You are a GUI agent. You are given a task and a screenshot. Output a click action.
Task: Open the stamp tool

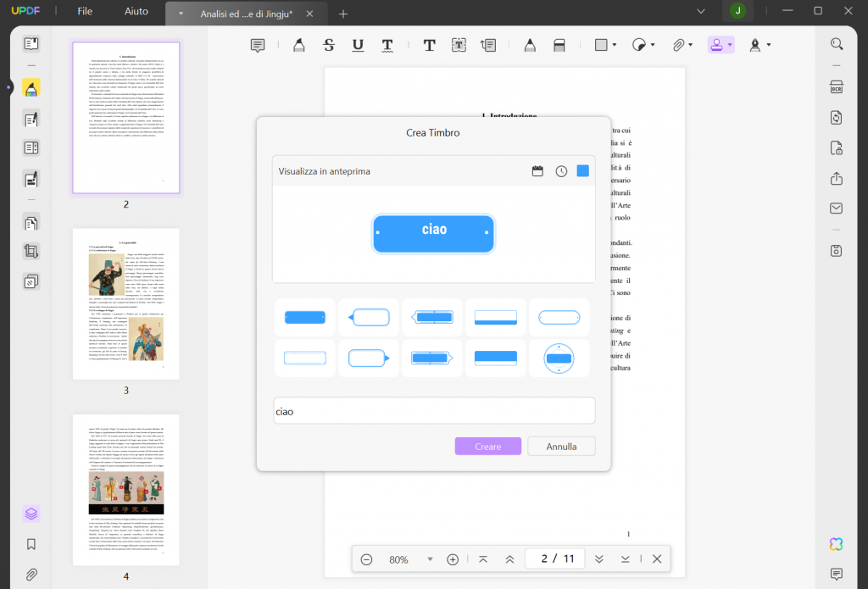point(717,46)
